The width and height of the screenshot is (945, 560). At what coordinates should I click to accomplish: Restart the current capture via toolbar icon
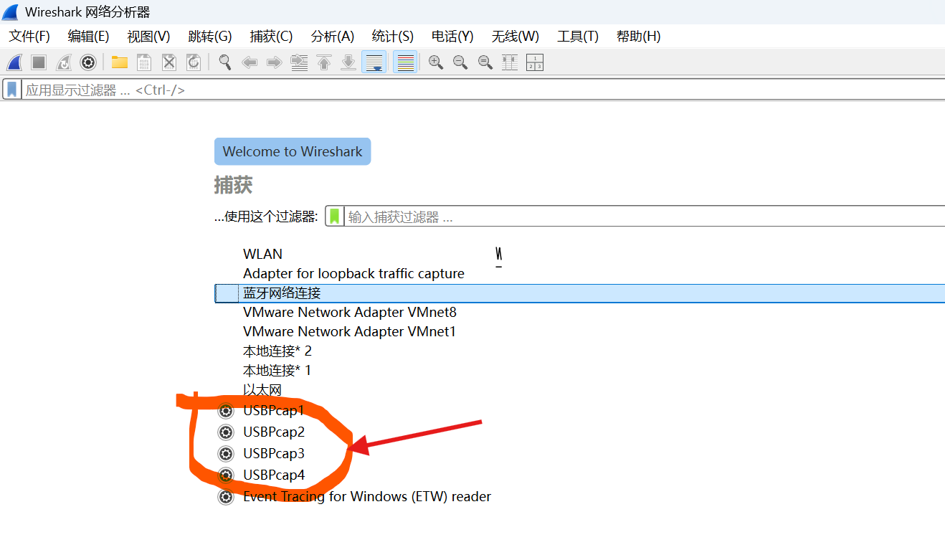[64, 62]
